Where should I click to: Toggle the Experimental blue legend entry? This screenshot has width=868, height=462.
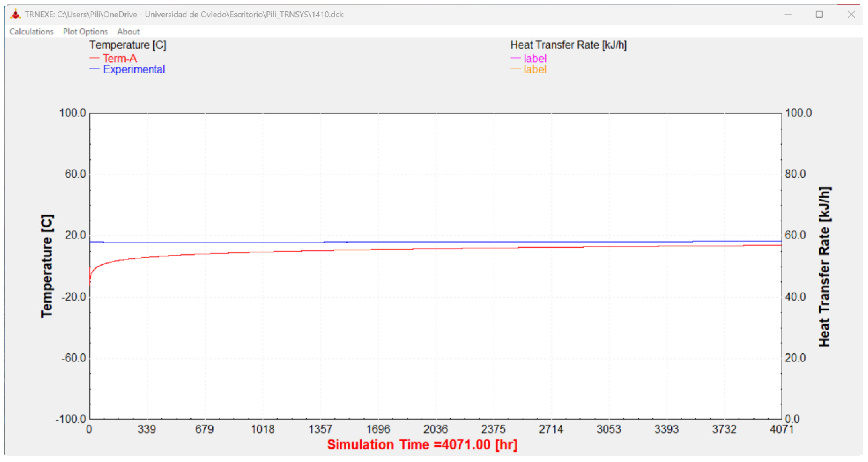click(x=134, y=69)
